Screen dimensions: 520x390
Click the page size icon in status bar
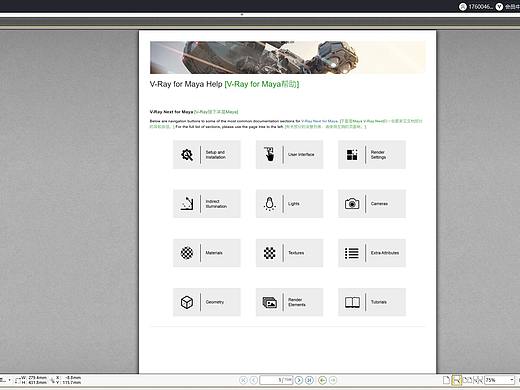tap(18, 380)
